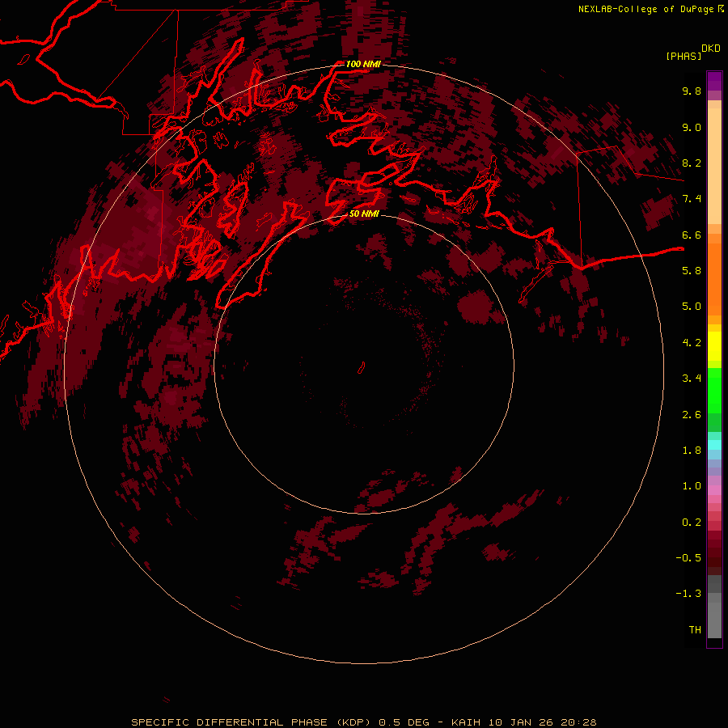Click the 50 NMI range ring label

click(364, 214)
